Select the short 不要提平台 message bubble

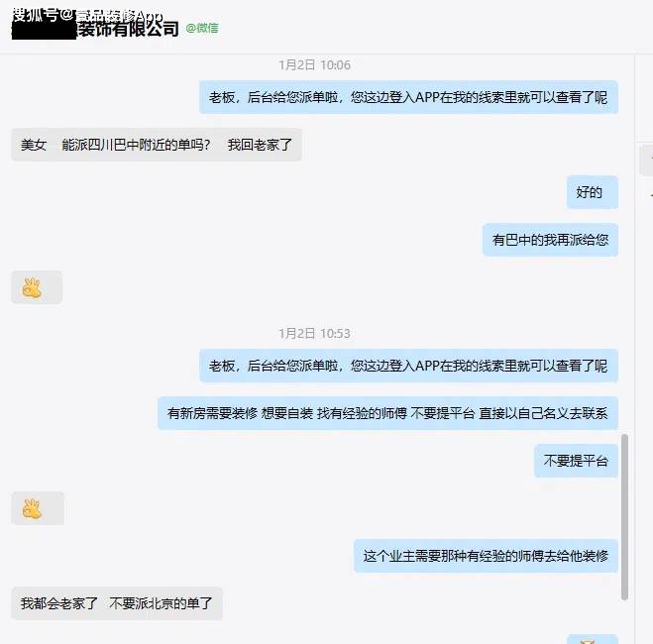(576, 461)
